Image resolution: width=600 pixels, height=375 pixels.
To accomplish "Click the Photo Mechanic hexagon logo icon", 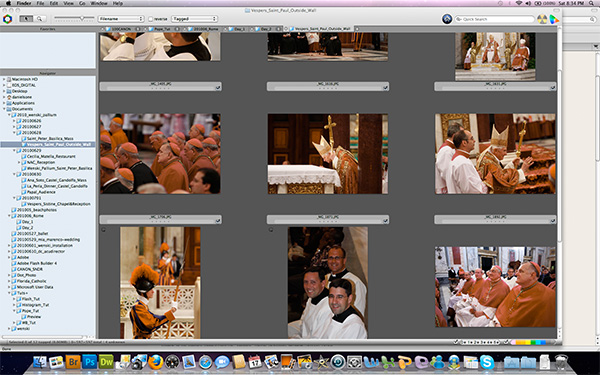I will click(7, 19).
